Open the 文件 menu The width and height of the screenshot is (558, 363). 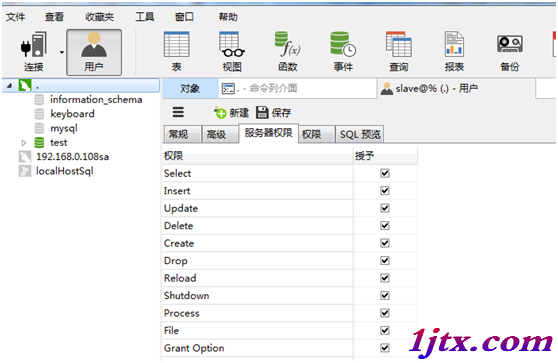click(16, 17)
